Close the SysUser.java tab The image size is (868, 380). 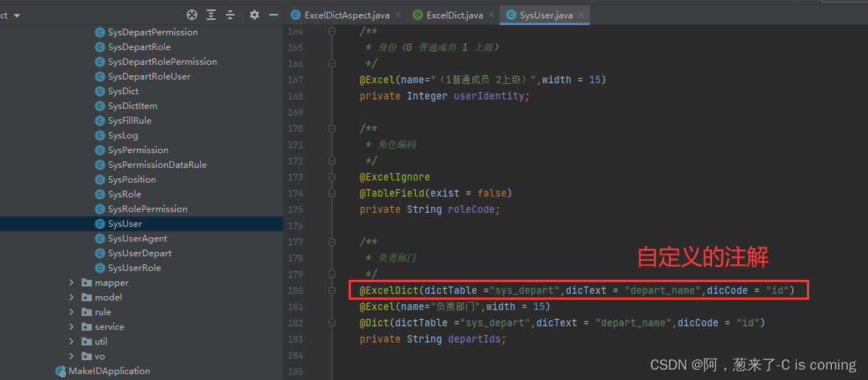(x=580, y=15)
